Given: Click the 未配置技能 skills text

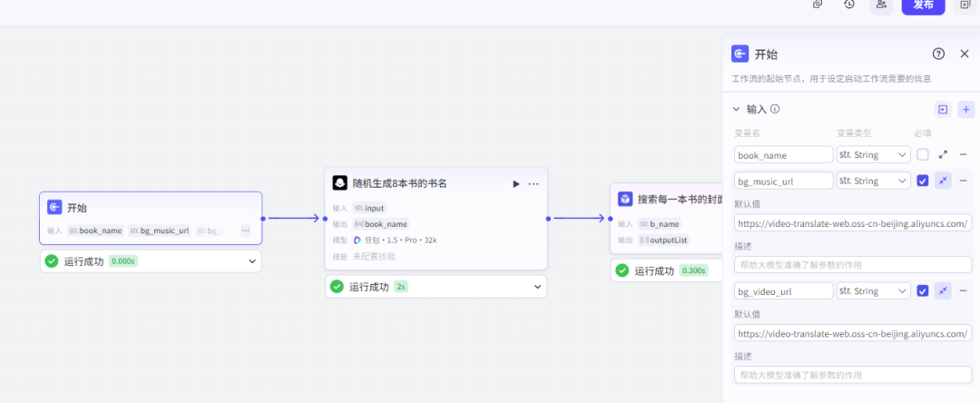Looking at the screenshot, I should (x=374, y=256).
